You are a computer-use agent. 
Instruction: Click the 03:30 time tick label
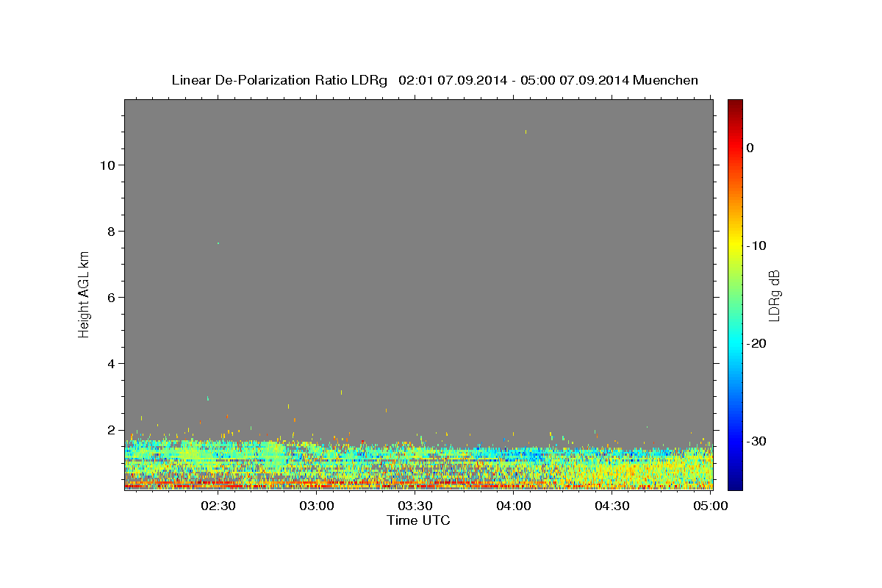click(x=415, y=506)
